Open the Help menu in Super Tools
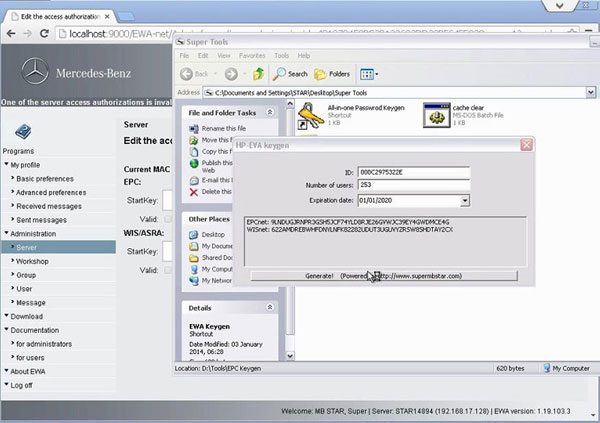 point(304,56)
